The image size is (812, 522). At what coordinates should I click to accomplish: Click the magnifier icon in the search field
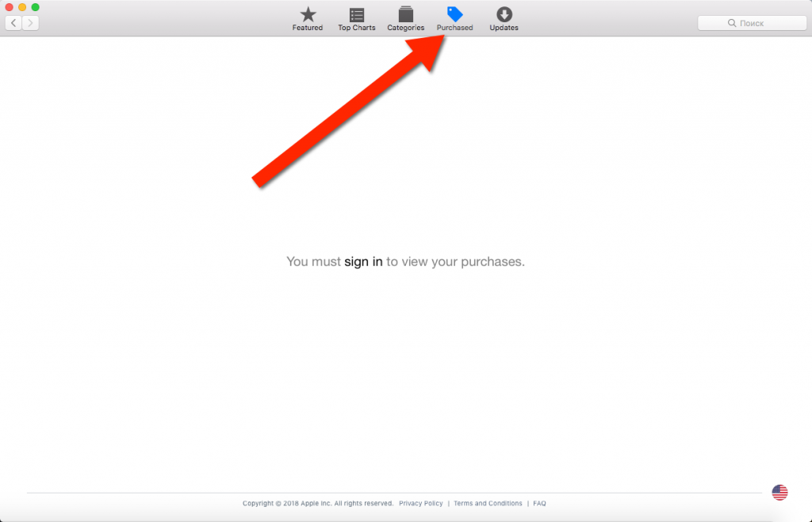[x=732, y=23]
